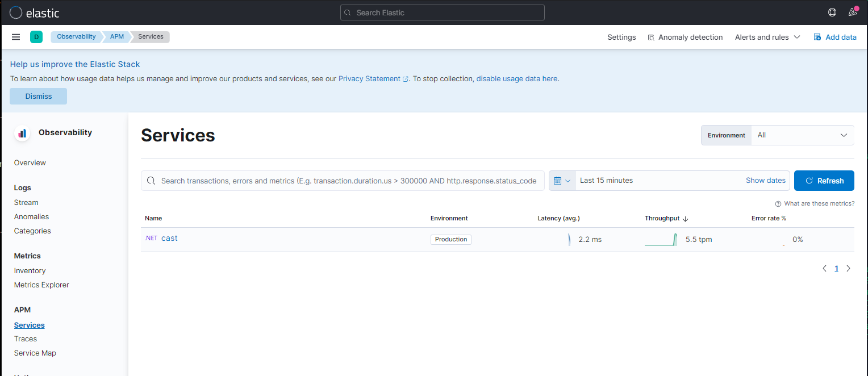Screen dimensions: 868x376
Task: Click the Refresh button
Action: pyautogui.click(x=824, y=181)
